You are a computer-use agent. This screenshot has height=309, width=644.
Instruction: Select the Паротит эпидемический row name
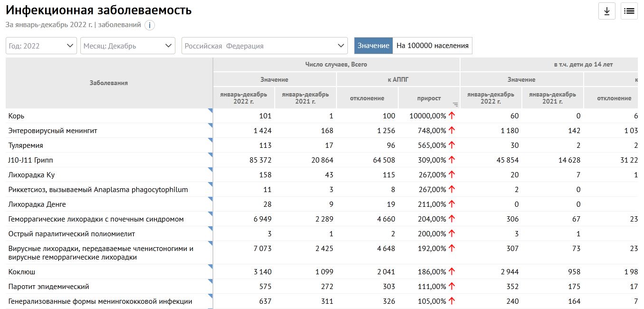[x=49, y=287]
